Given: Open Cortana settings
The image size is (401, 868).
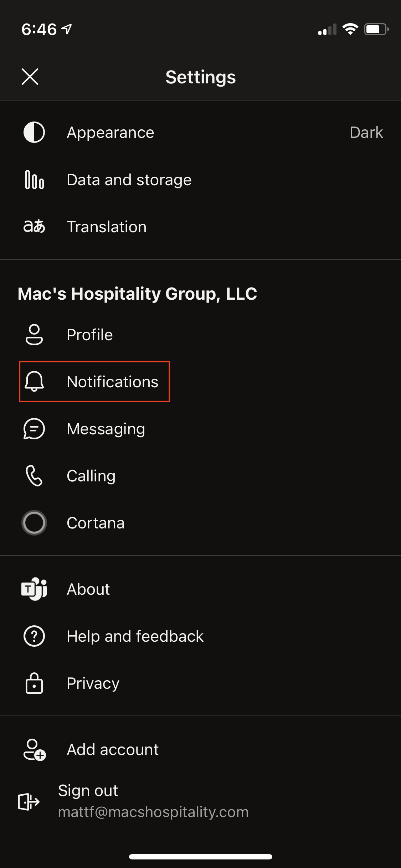Looking at the screenshot, I should (x=200, y=523).
